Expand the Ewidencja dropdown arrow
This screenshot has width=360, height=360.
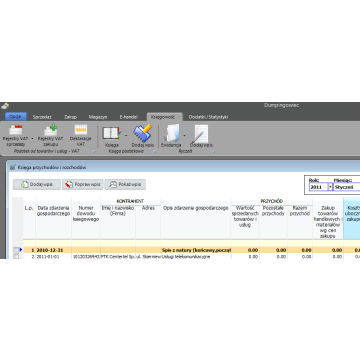(184, 136)
